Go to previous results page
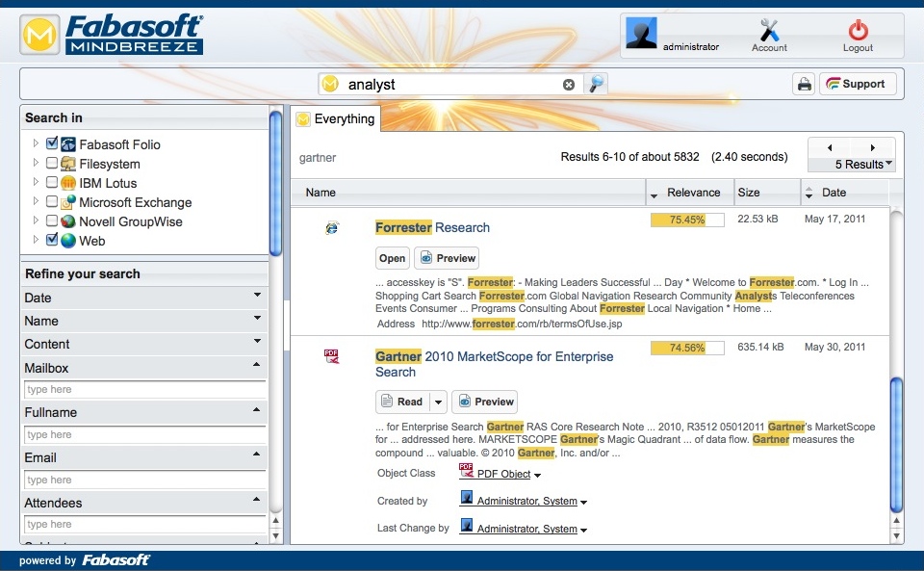 pyautogui.click(x=830, y=148)
